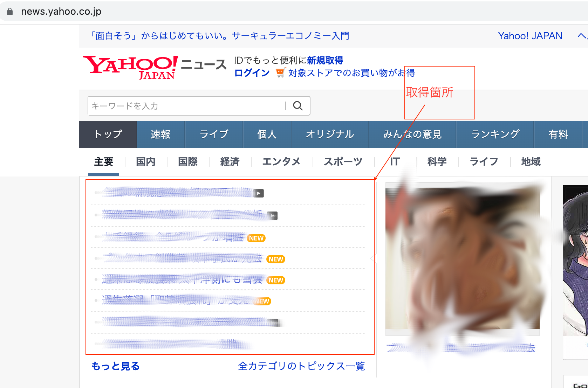
Task: Play the video on the first headline
Action: tap(259, 193)
